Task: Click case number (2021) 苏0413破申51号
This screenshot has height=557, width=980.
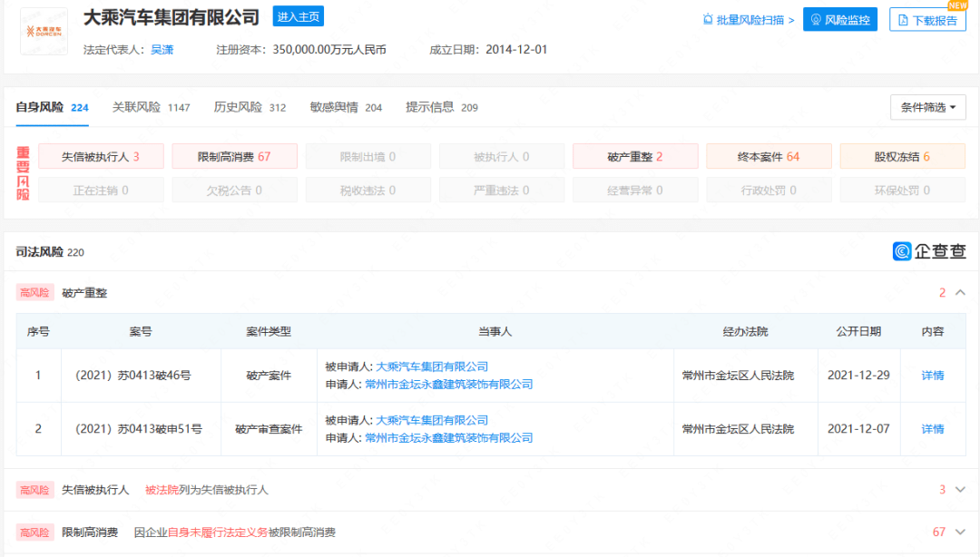Action: click(x=139, y=429)
